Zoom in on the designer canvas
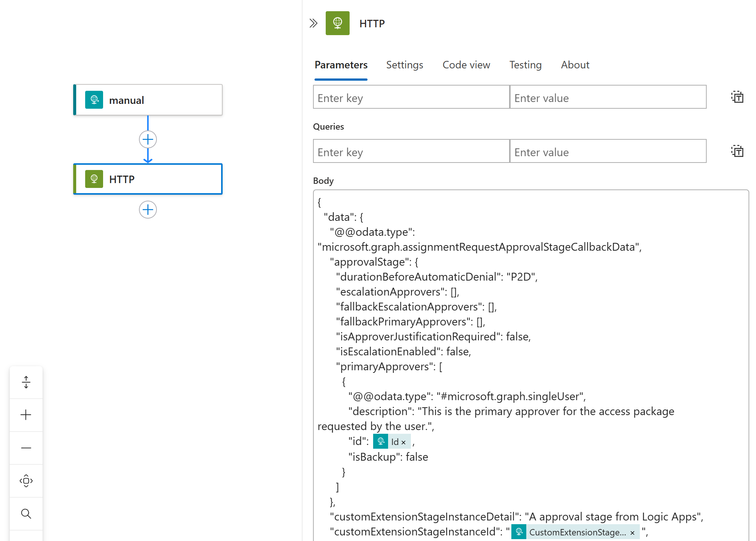Viewport: 756px width, 541px height. click(26, 415)
